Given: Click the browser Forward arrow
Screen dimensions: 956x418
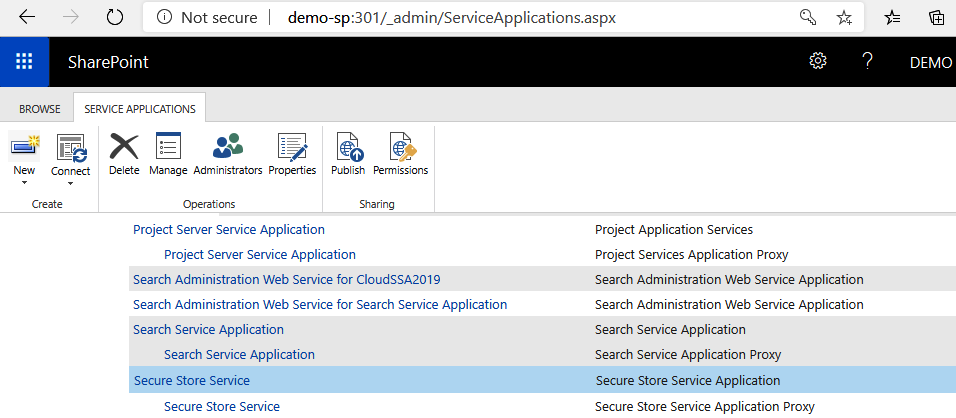Looking at the screenshot, I should pos(71,18).
